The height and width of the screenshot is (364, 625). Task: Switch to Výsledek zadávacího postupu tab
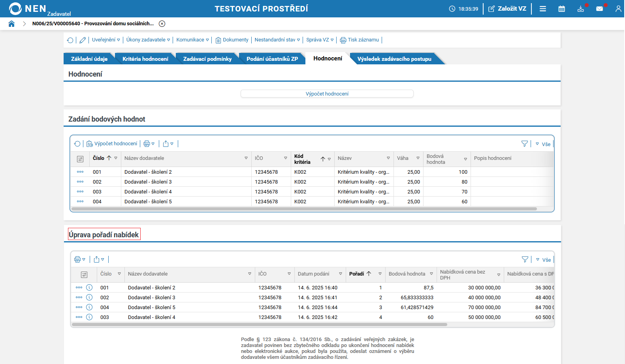coord(394,59)
